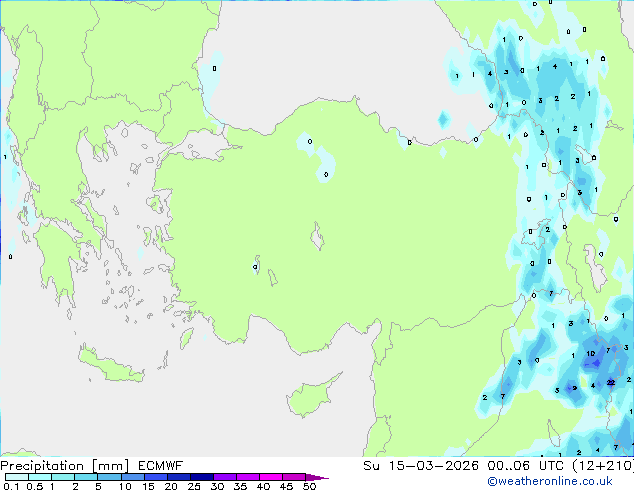
Task: Click the "00..06 UTC" time range text
Action: (x=525, y=466)
